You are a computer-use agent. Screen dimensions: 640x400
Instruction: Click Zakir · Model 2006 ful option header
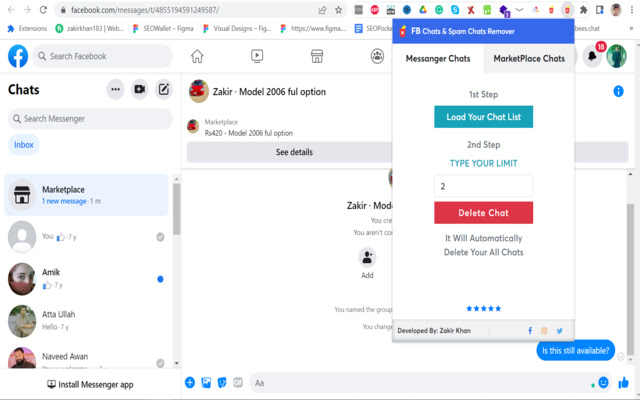pos(269,91)
